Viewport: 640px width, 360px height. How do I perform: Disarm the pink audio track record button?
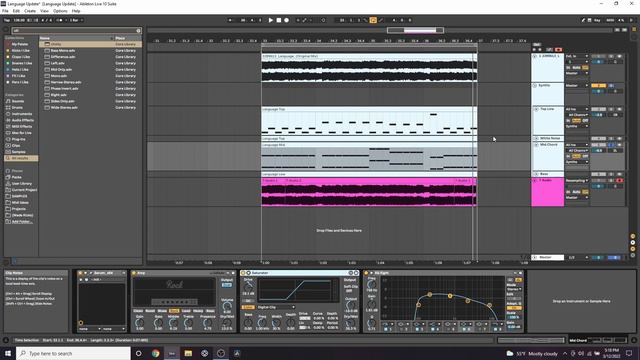point(619,180)
